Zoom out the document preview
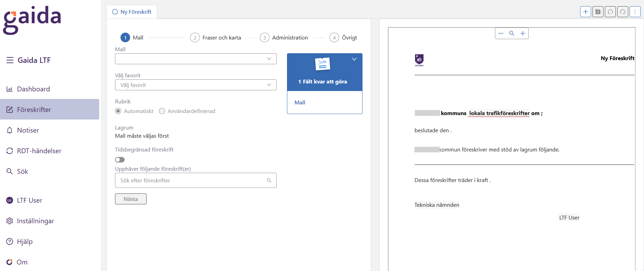Screen dimensions: 644x271 pyautogui.click(x=501, y=33)
